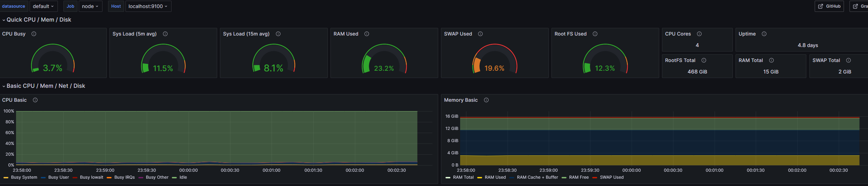Click the 3.7% CPU Busy gauge
This screenshot has width=868, height=186.
coord(53,59)
